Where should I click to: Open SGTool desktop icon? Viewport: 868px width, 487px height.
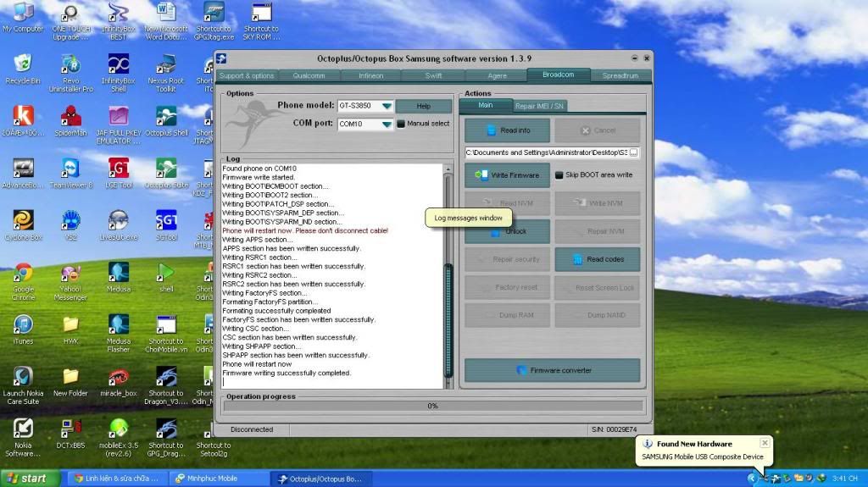166,226
